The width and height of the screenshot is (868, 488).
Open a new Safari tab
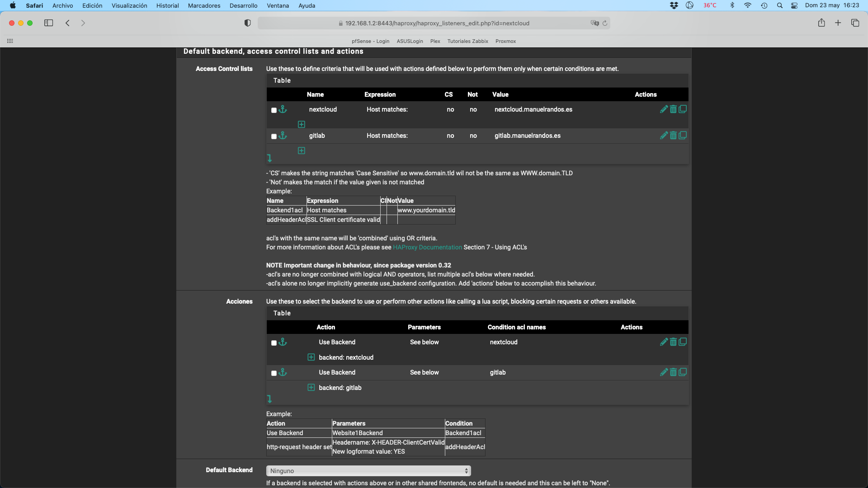pos(838,23)
